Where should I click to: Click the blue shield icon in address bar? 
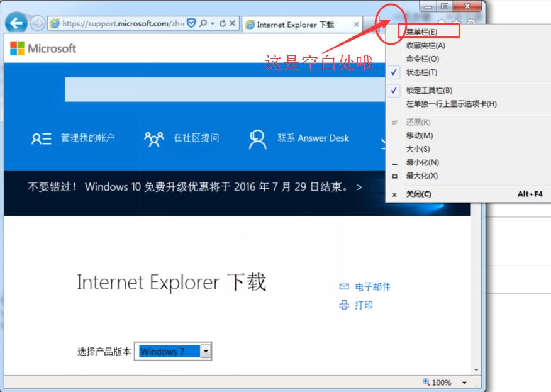tap(191, 23)
